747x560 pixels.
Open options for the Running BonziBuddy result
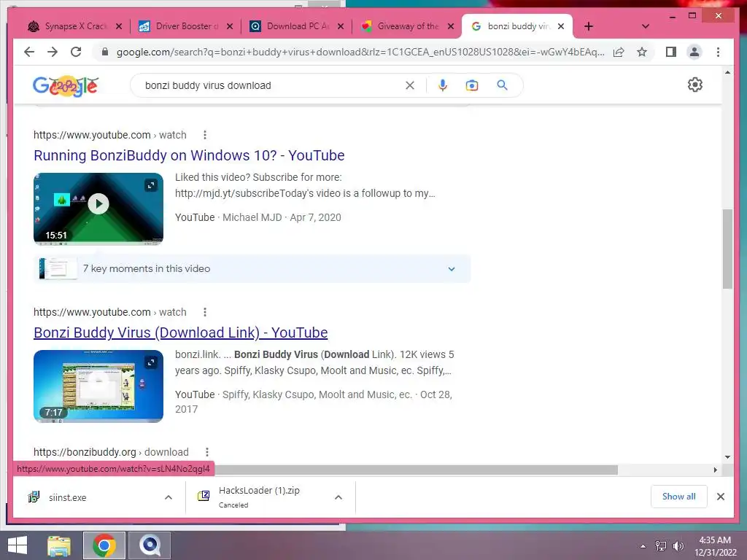tap(205, 135)
